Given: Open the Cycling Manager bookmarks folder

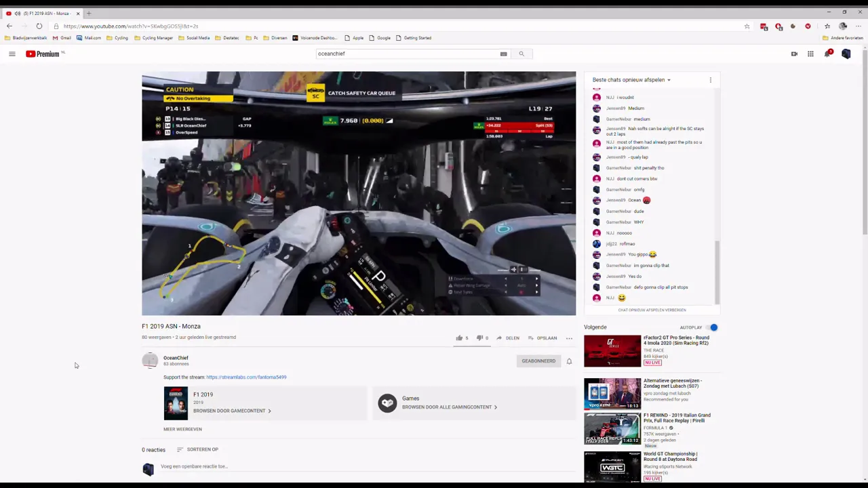Looking at the screenshot, I should click(153, 38).
